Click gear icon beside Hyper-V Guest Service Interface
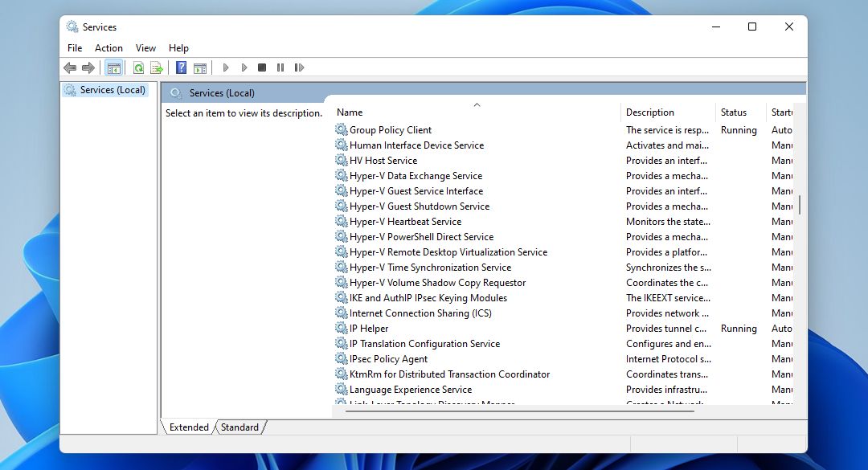 pyautogui.click(x=341, y=191)
